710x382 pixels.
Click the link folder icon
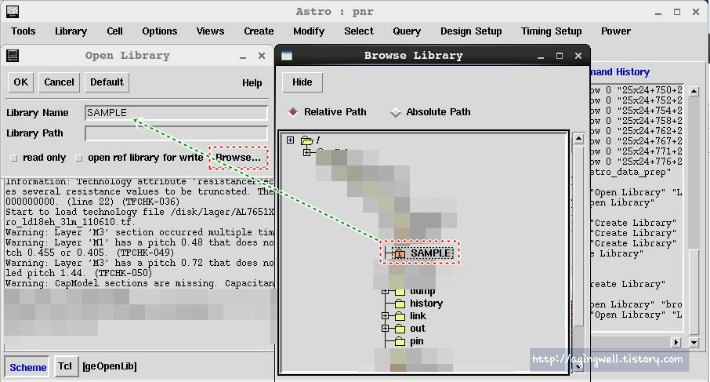pyautogui.click(x=400, y=316)
